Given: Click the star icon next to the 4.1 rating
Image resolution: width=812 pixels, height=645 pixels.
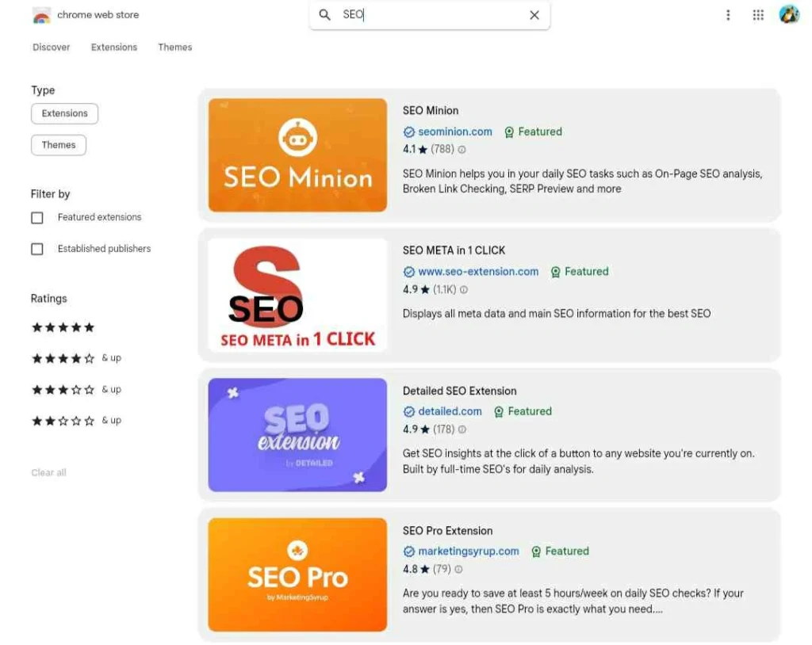Looking at the screenshot, I should 423,150.
